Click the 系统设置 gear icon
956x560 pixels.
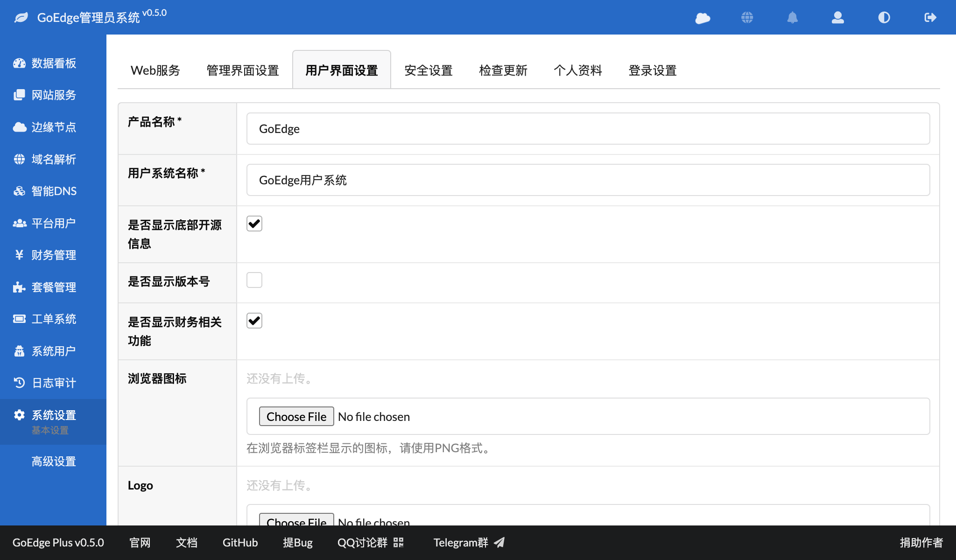click(x=19, y=415)
